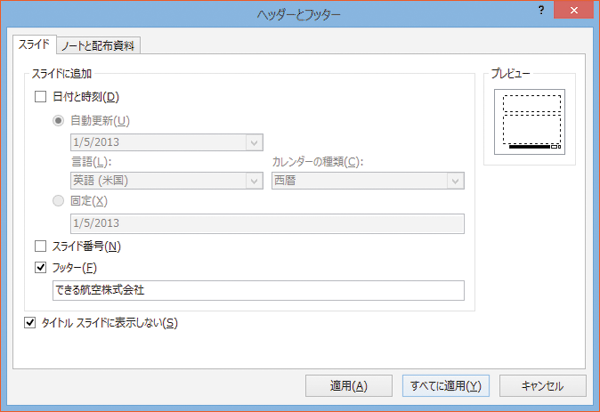Click the fixed date text field

tap(267, 223)
